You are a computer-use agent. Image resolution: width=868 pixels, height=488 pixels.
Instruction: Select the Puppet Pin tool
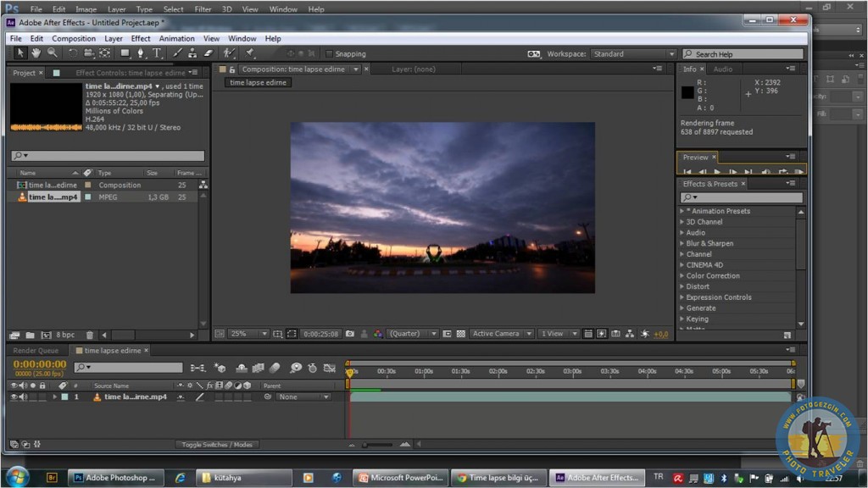pyautogui.click(x=250, y=53)
